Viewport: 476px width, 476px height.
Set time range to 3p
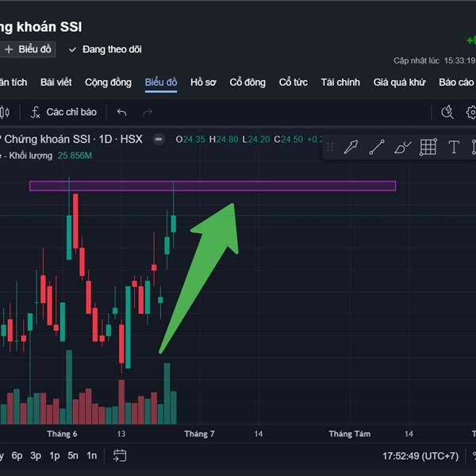(x=36, y=455)
